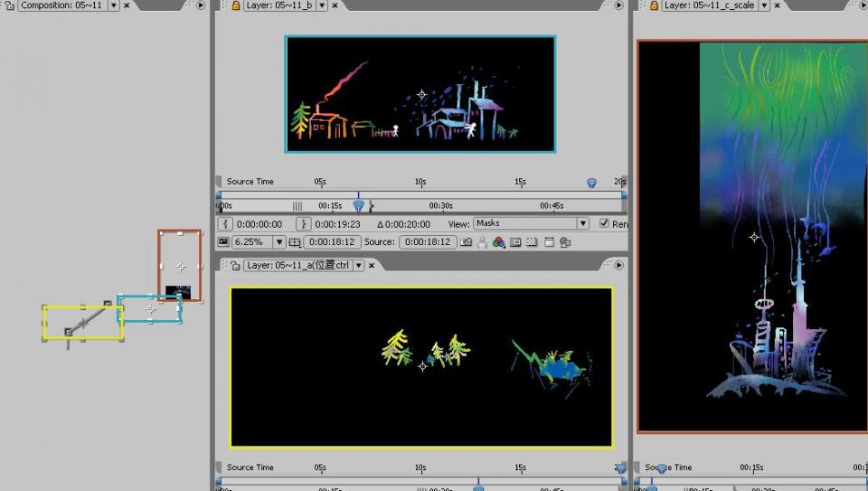The height and width of the screenshot is (491, 868).
Task: Toggle the transparency grid checkerboard icon
Action: pyautogui.click(x=532, y=242)
